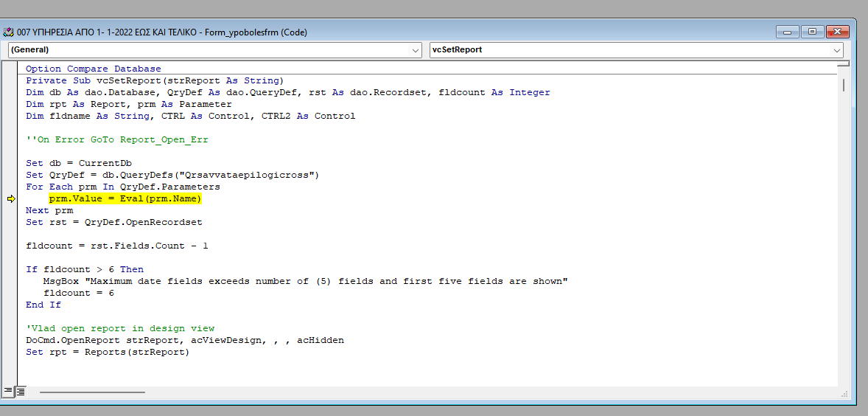Switch to Procedure View using bottom-left button

click(x=8, y=391)
